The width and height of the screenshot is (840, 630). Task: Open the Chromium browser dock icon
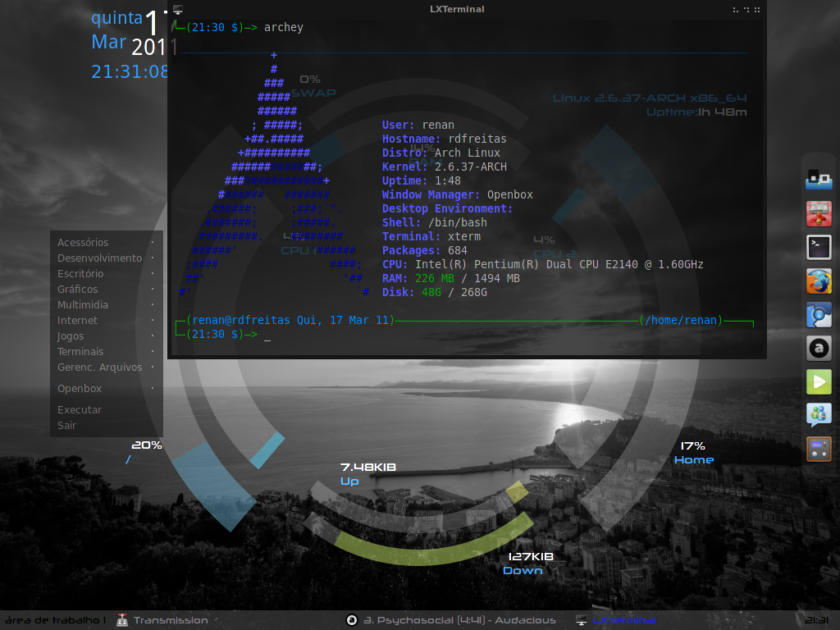point(819,315)
